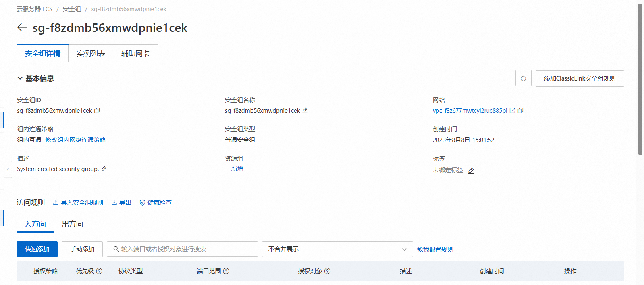The width and height of the screenshot is (644, 285).
Task: Edit the security group name
Action: (305, 111)
